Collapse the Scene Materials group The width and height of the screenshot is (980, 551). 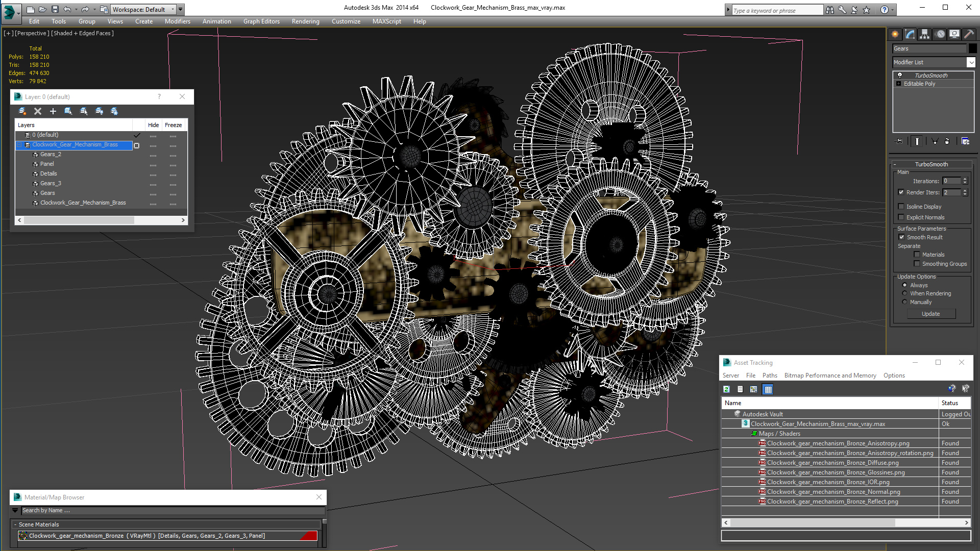15,524
